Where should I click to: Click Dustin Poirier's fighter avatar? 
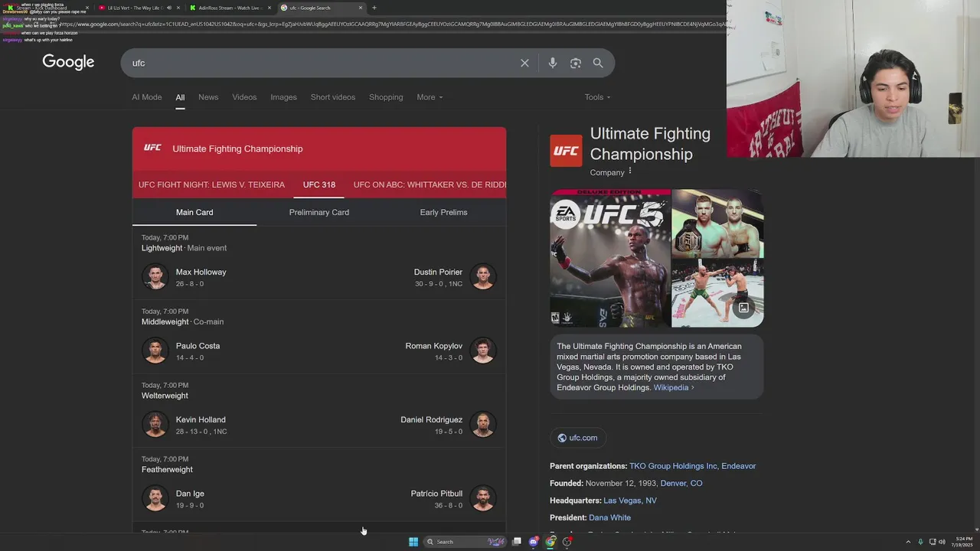(483, 276)
